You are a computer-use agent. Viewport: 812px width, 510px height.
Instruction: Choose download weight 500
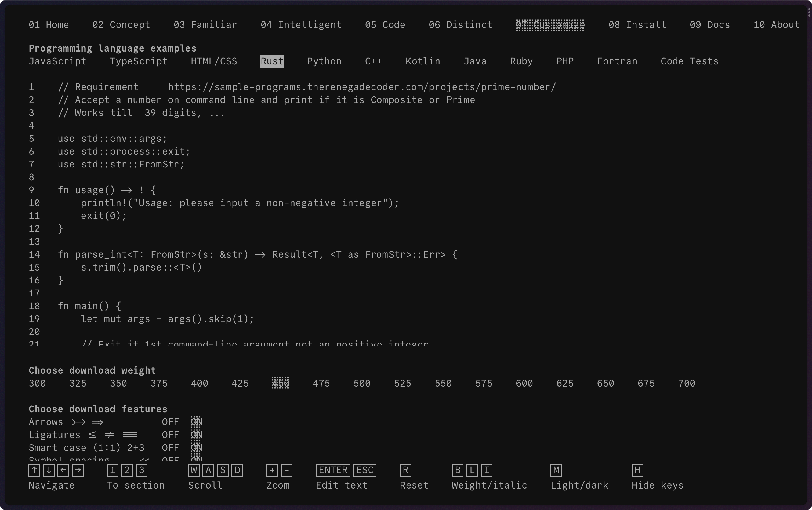[x=362, y=384]
